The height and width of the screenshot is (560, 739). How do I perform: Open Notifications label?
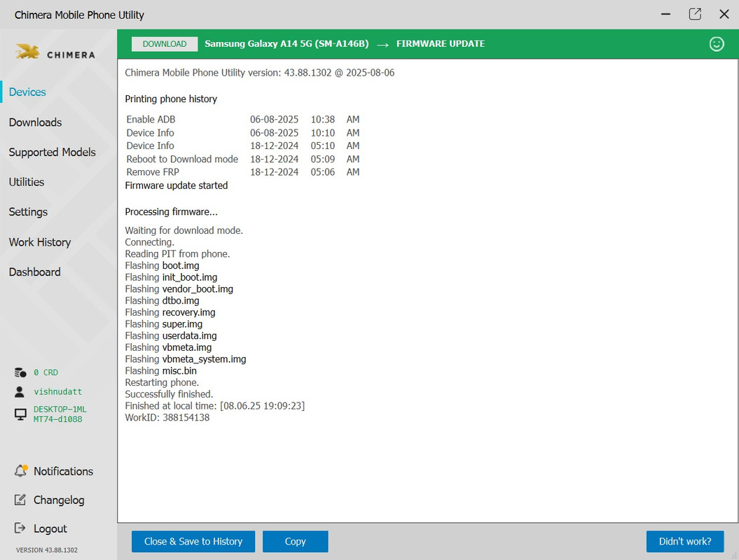[x=64, y=471]
